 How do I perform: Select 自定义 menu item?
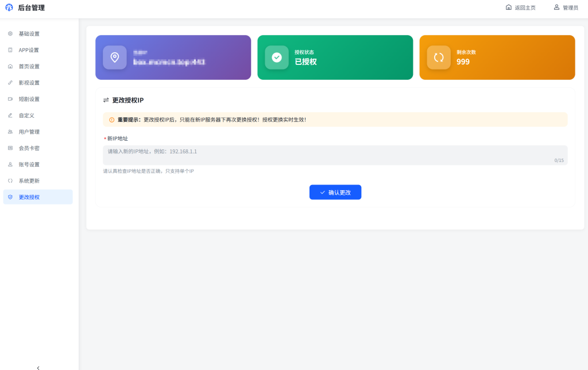38,115
